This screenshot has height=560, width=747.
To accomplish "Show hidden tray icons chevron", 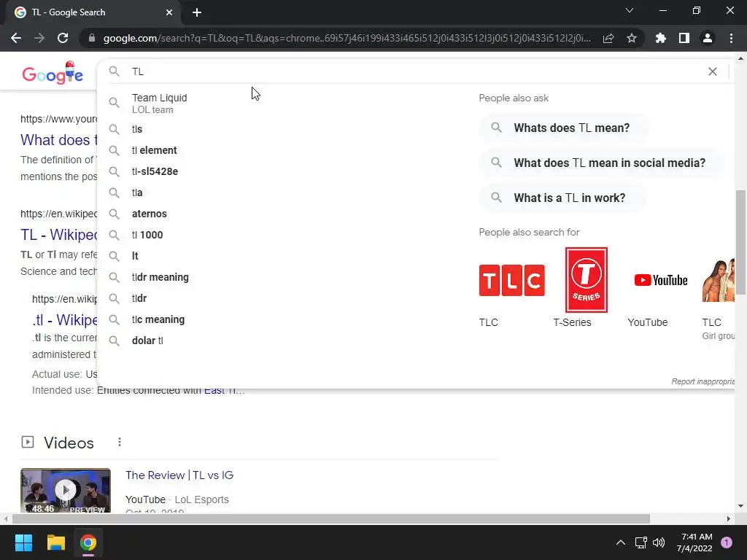I will tap(620, 542).
